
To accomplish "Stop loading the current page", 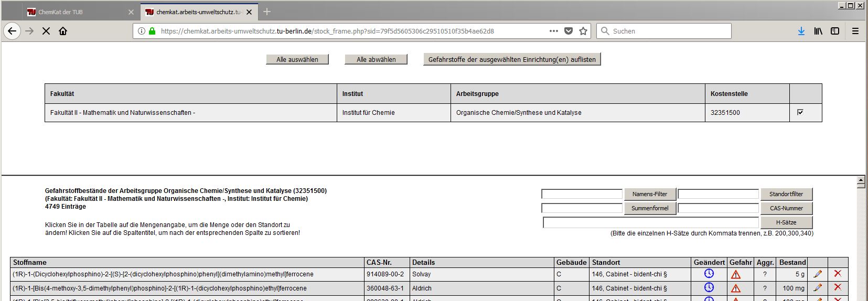I will pyautogui.click(x=46, y=31).
